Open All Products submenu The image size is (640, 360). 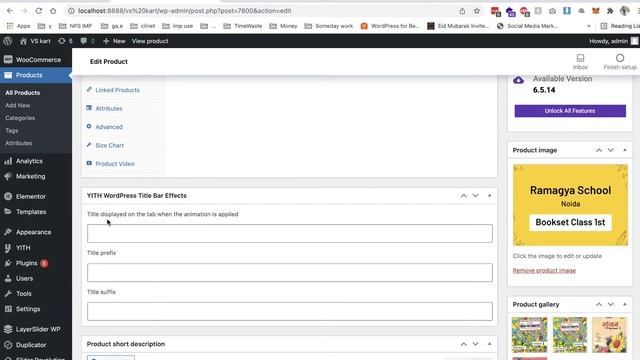tap(22, 93)
